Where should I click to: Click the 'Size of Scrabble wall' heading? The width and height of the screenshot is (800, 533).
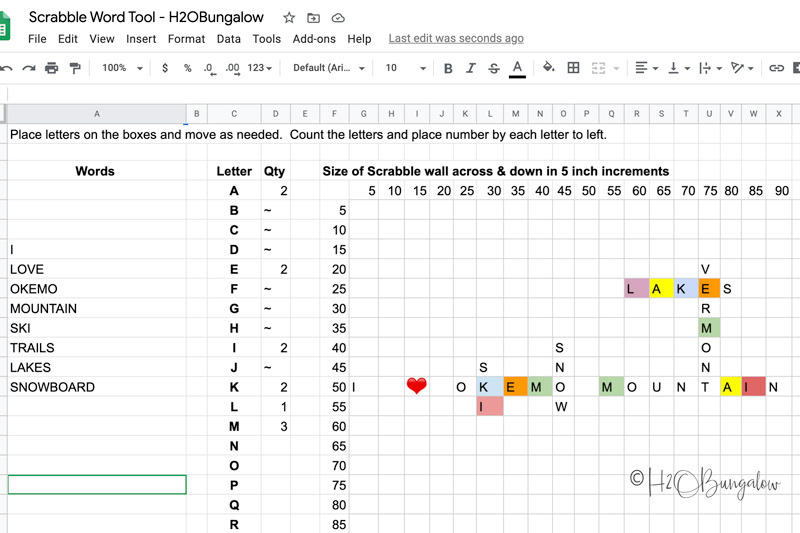[495, 171]
